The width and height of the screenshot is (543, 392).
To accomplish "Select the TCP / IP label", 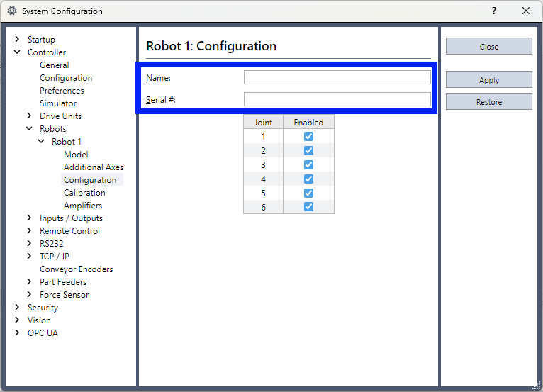I will click(55, 257).
